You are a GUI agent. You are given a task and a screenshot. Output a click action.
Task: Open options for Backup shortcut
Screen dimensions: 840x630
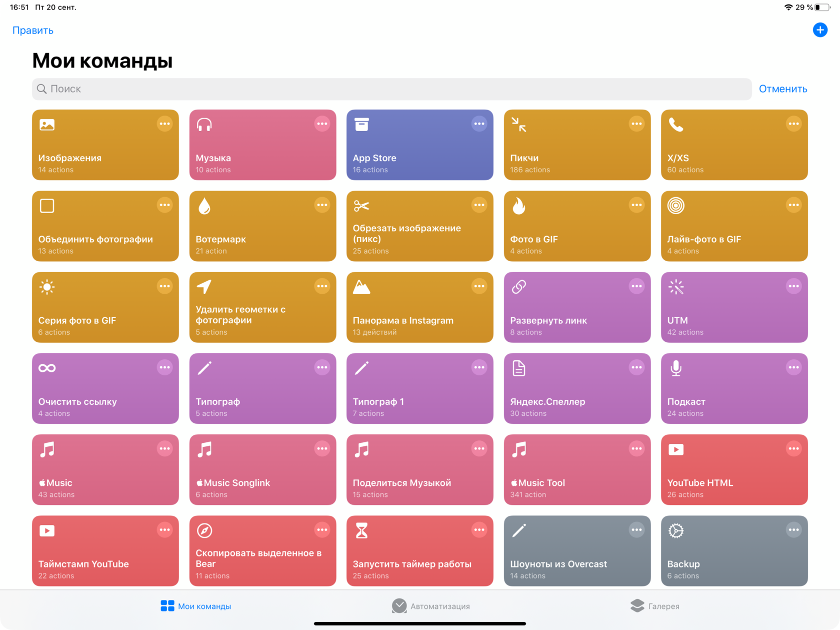point(793,529)
